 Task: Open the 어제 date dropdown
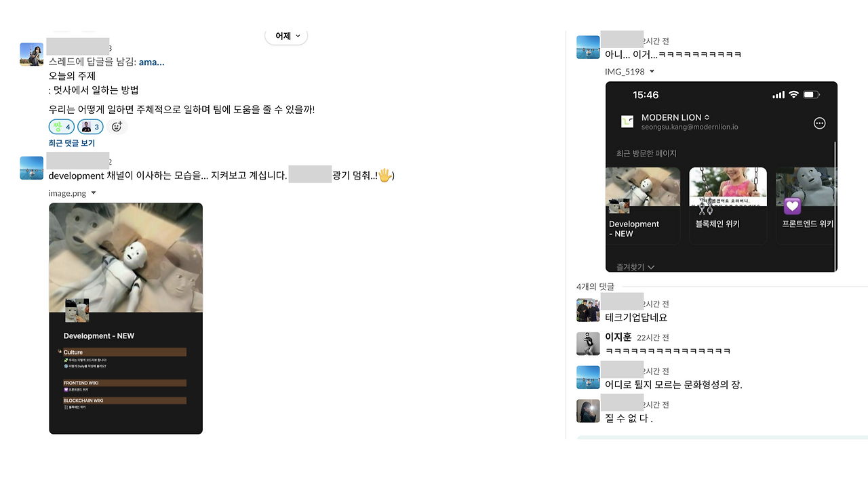coord(286,36)
